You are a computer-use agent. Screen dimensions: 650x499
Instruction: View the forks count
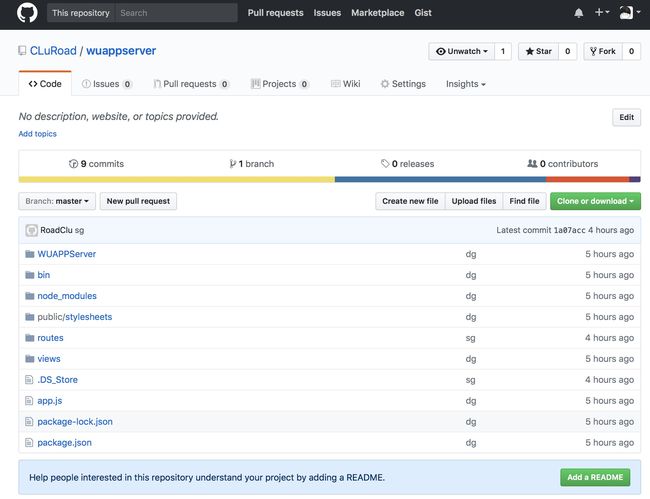[631, 51]
